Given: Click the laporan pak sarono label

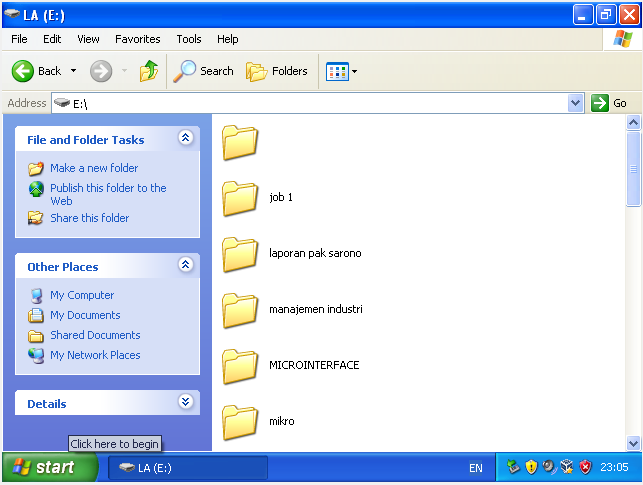Looking at the screenshot, I should point(315,253).
